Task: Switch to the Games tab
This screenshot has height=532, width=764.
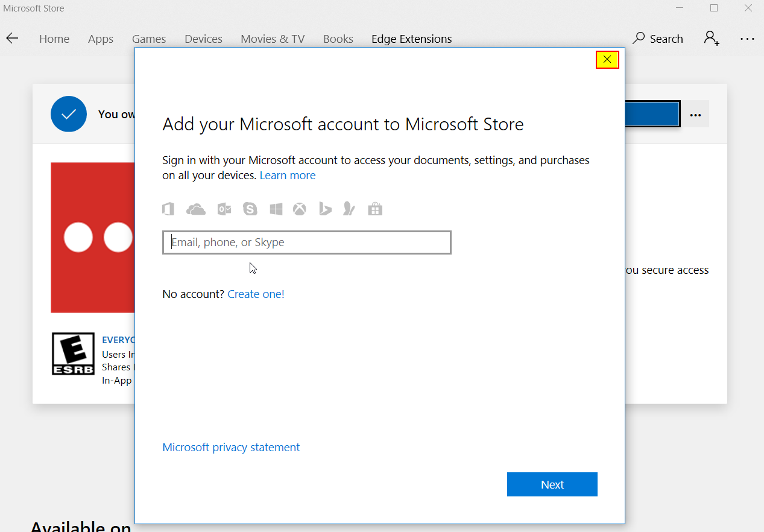Action: coord(148,38)
